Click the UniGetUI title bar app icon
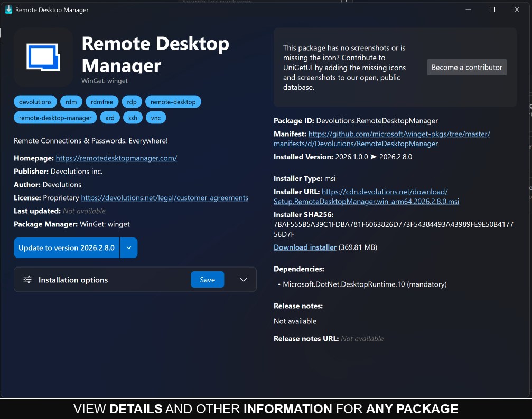Image resolution: width=532 pixels, height=419 pixels. click(8, 10)
